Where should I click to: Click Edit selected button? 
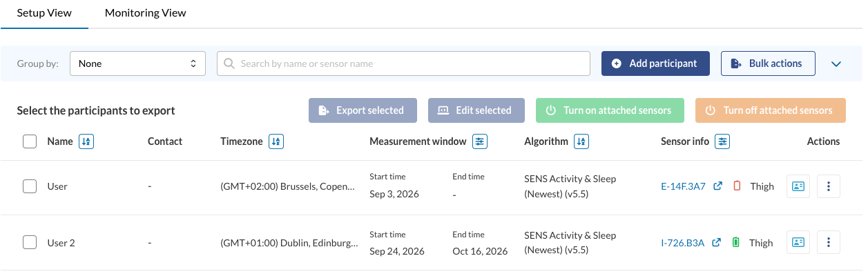(x=476, y=110)
